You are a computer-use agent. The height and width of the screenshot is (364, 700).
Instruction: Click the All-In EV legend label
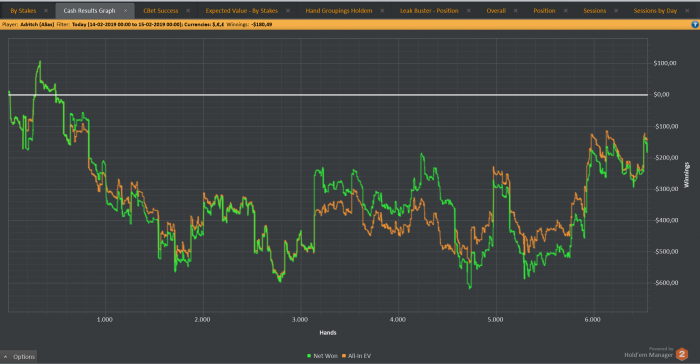coord(359,356)
